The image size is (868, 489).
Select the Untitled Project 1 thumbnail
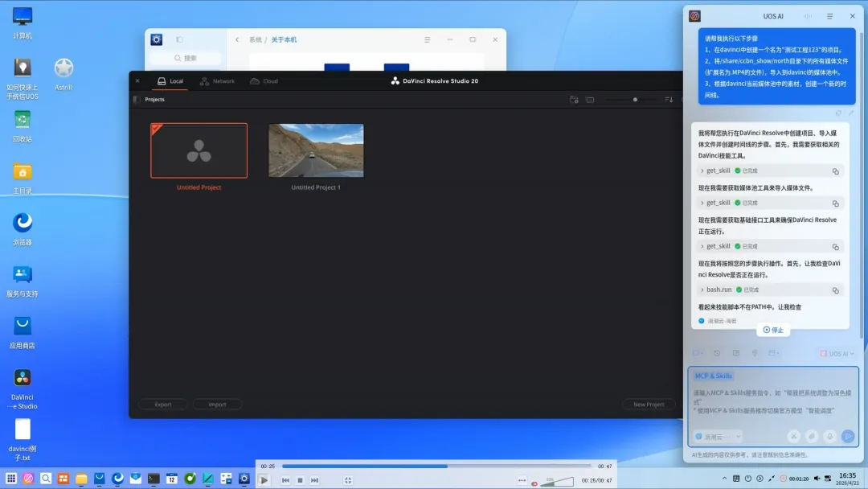[316, 150]
